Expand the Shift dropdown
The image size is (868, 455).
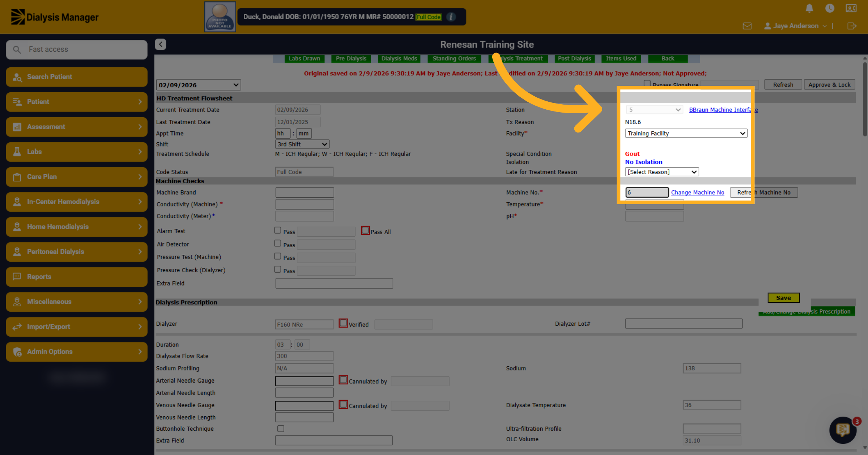click(302, 144)
